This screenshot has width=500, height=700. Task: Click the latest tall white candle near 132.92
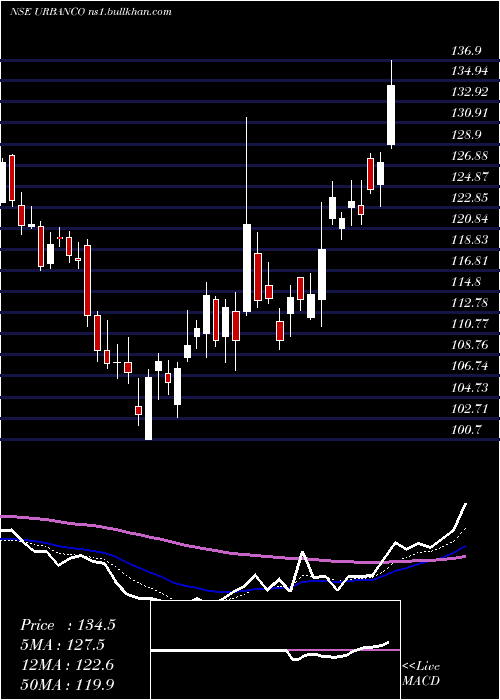(391, 114)
